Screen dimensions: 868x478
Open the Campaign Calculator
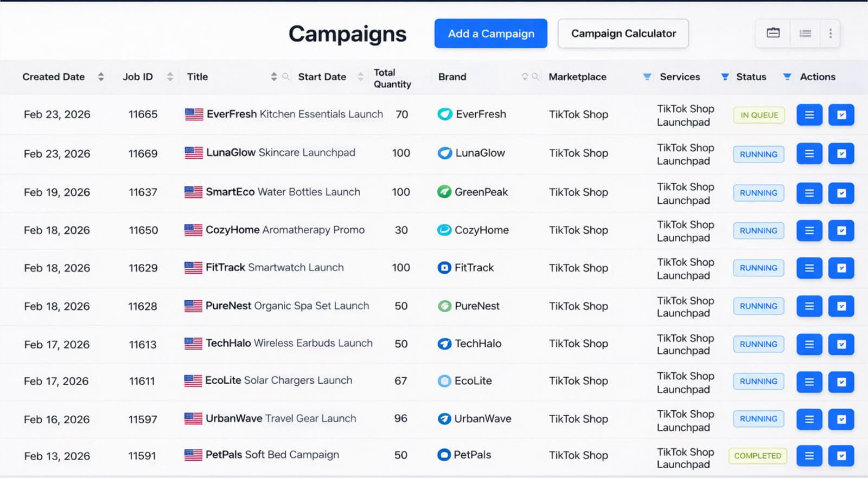[x=623, y=34]
